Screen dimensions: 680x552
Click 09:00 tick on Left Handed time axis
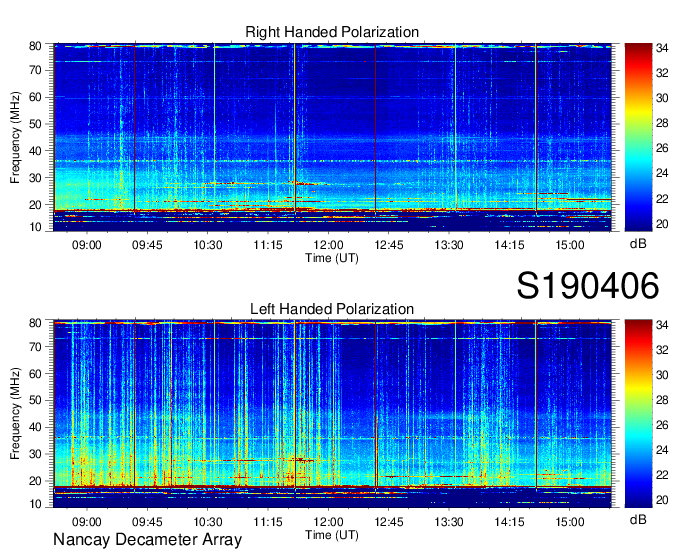coord(87,522)
